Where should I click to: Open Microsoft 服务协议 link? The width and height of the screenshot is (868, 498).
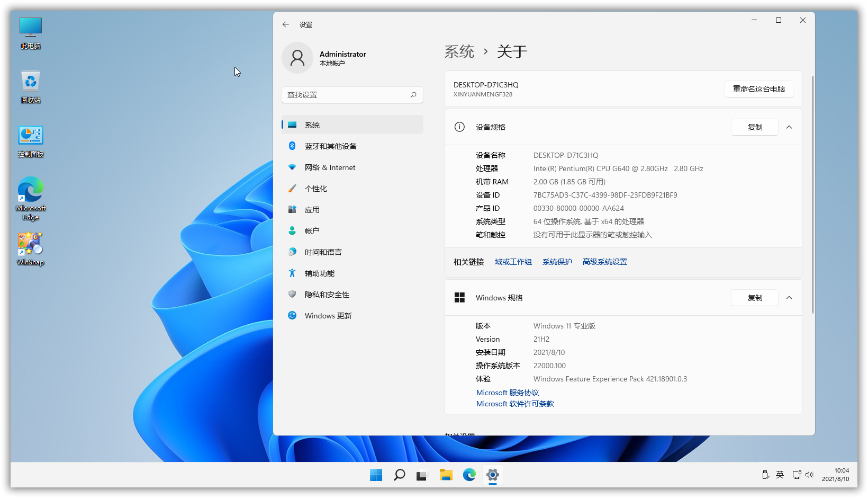508,393
